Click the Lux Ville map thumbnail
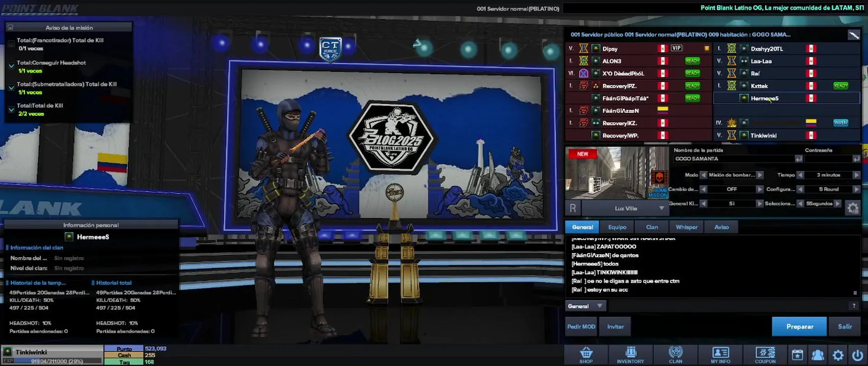This screenshot has height=366, width=868. (617, 173)
